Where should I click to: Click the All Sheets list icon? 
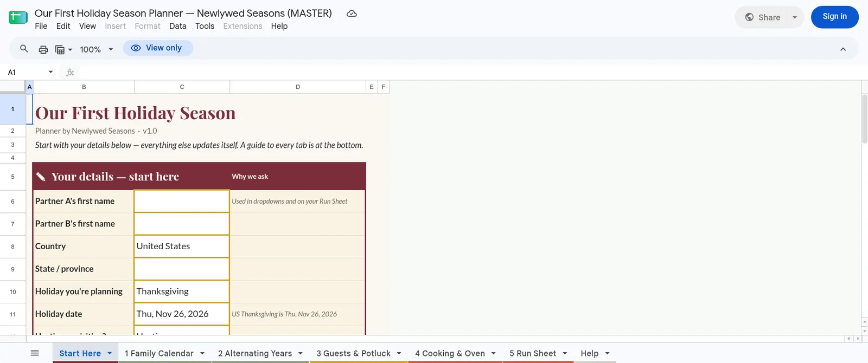coord(35,353)
